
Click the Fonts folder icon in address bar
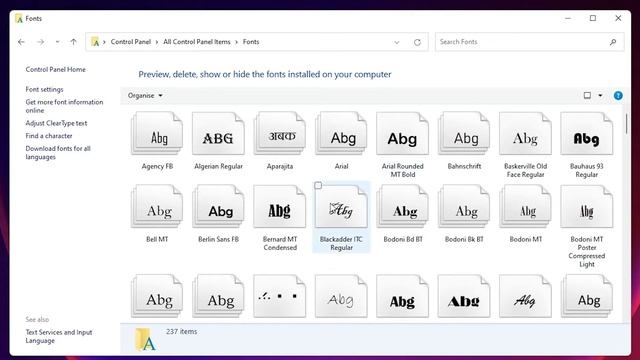(x=95, y=42)
